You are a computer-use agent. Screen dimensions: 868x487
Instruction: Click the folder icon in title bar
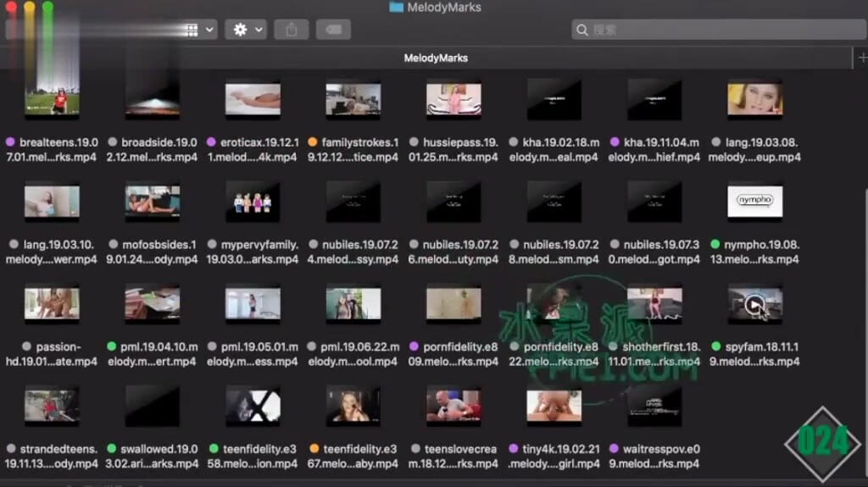(x=396, y=7)
